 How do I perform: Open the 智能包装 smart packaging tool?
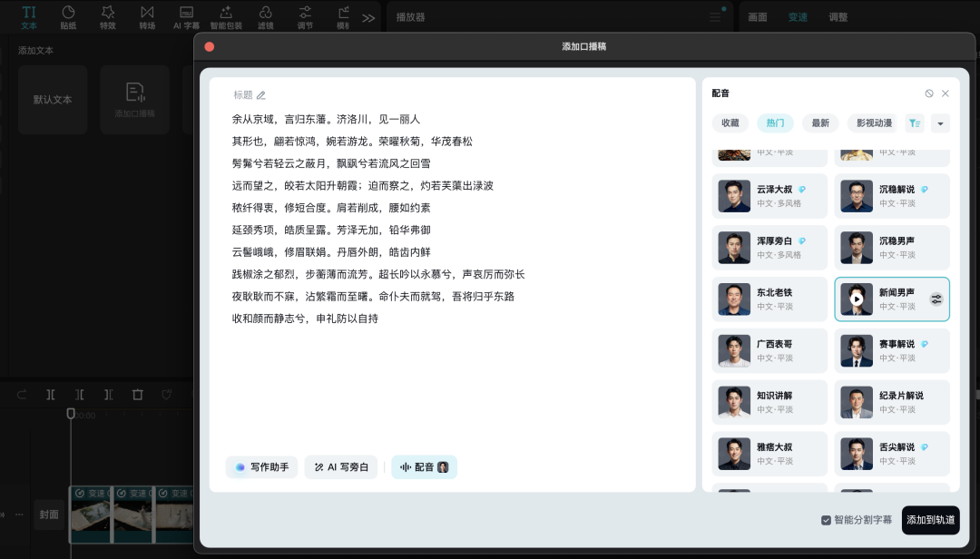(x=225, y=16)
